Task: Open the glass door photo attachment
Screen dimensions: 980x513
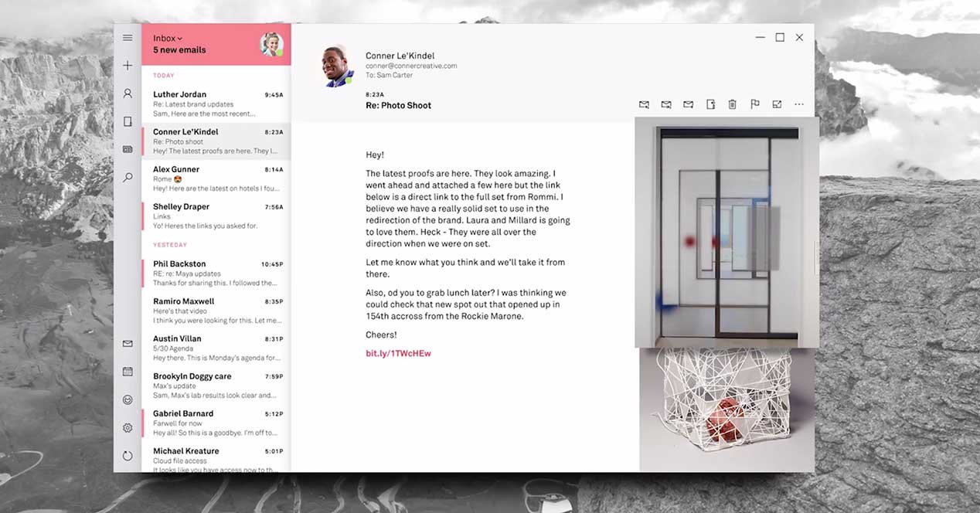Action: point(725,232)
